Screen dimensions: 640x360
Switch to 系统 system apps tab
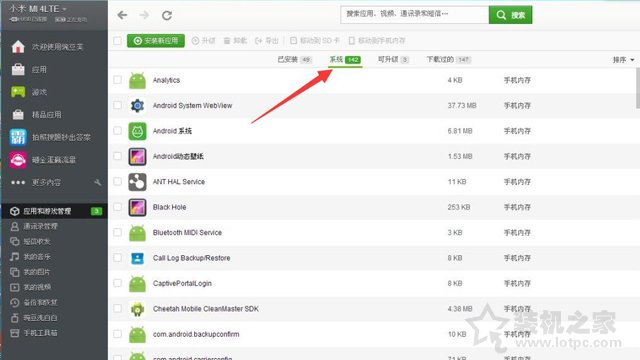click(x=345, y=60)
